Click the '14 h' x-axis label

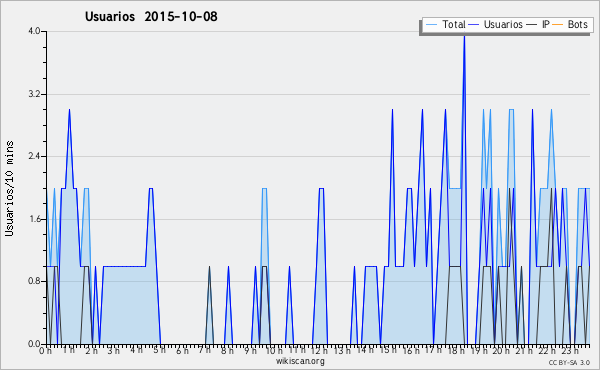point(365,350)
